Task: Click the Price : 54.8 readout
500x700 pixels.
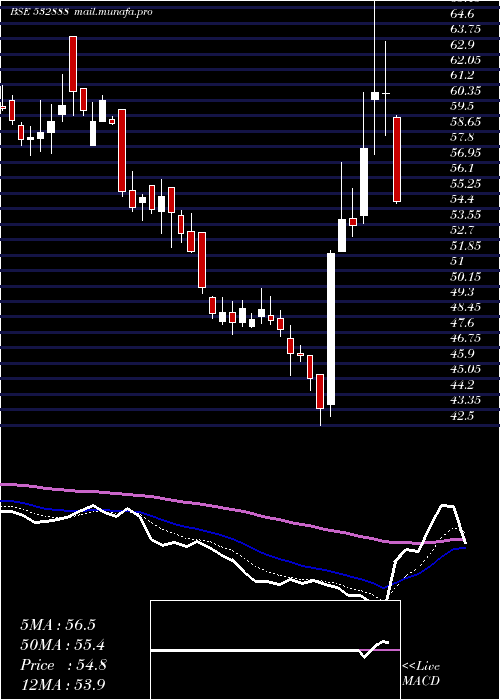Action: [x=63, y=665]
